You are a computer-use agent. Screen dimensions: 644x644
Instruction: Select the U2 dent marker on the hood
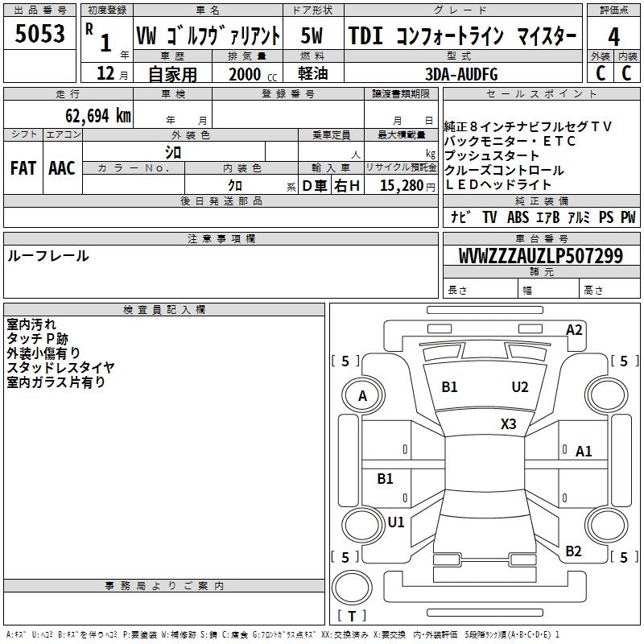coord(520,387)
